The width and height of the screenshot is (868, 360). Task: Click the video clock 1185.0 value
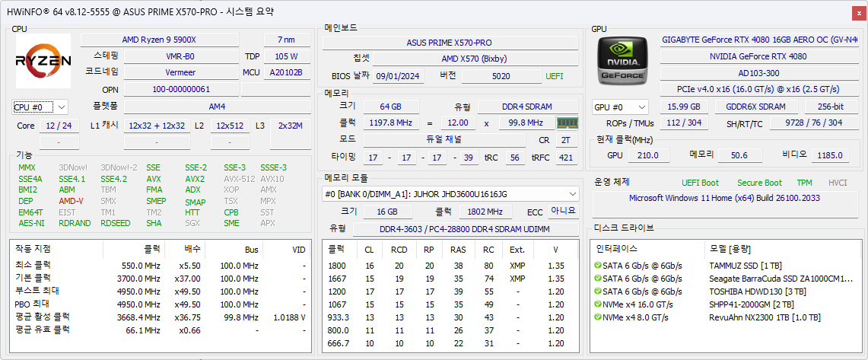pyautogui.click(x=830, y=155)
